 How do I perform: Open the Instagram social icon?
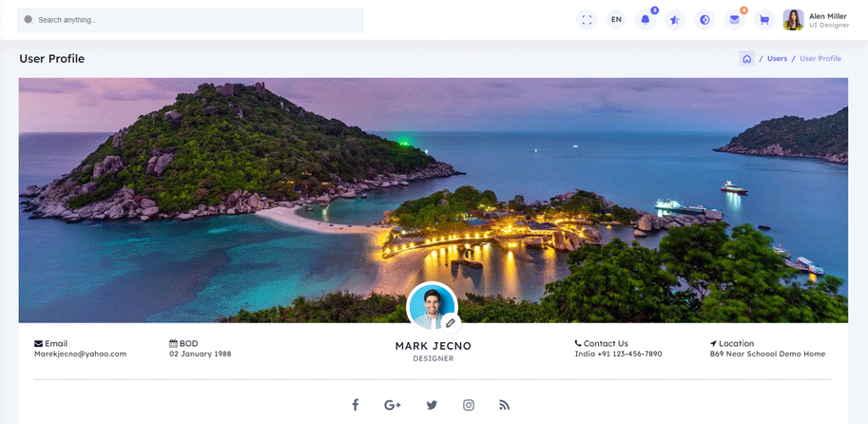469,405
